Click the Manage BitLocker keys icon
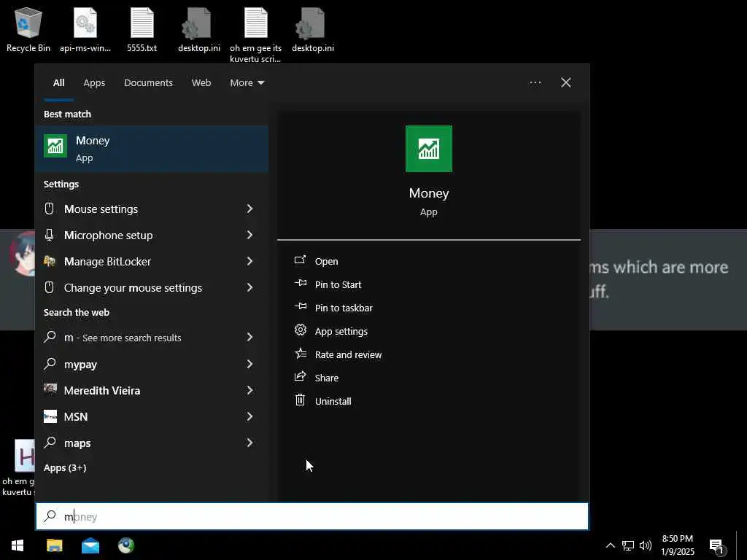 pos(50,261)
